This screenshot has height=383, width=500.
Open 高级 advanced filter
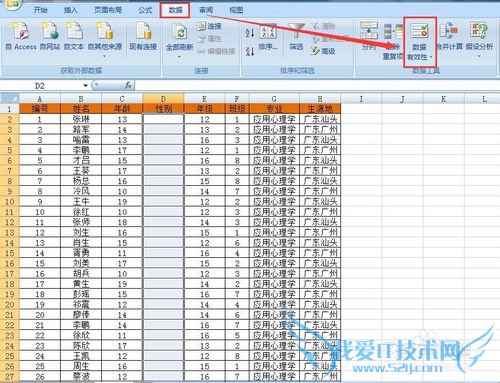[x=323, y=51]
